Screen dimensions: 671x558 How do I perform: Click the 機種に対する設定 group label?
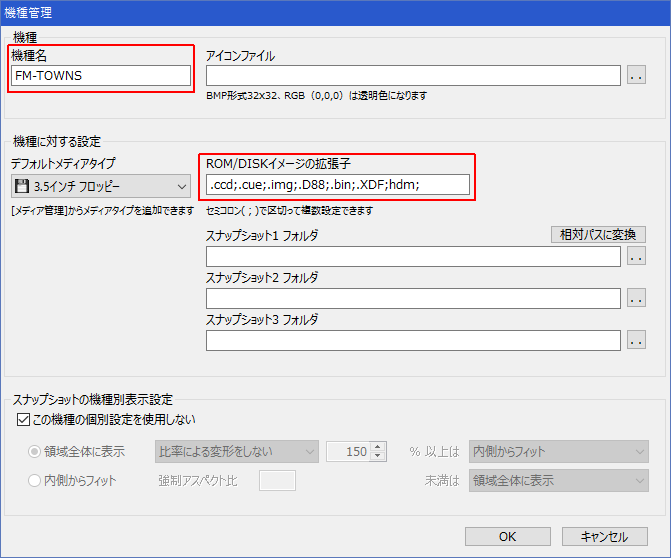(x=57, y=142)
